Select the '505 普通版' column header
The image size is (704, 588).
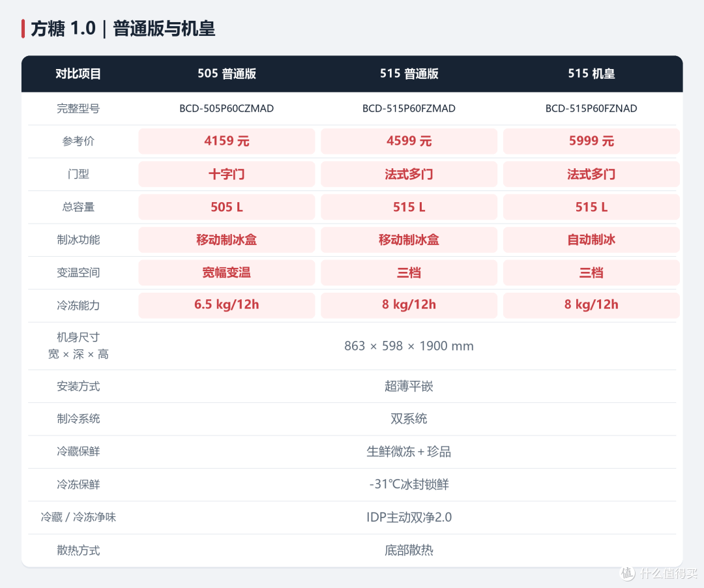[227, 74]
